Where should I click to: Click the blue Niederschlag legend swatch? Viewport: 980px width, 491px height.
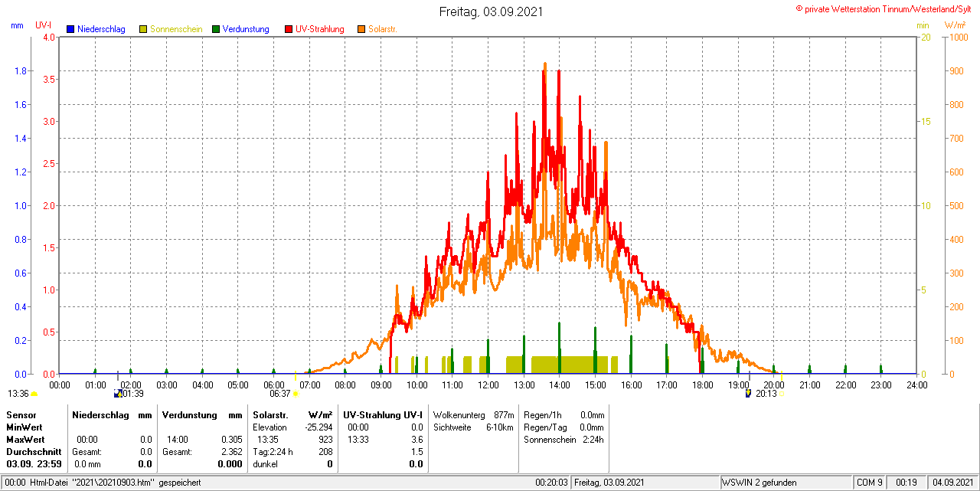click(71, 29)
